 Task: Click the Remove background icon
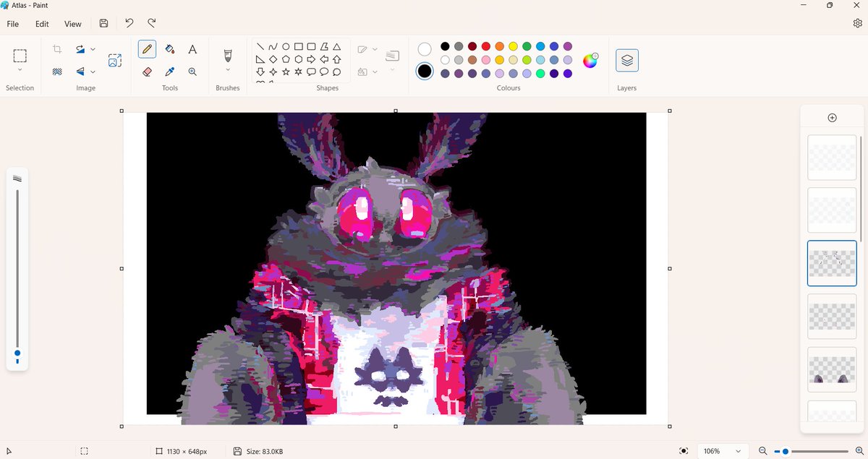tap(57, 72)
